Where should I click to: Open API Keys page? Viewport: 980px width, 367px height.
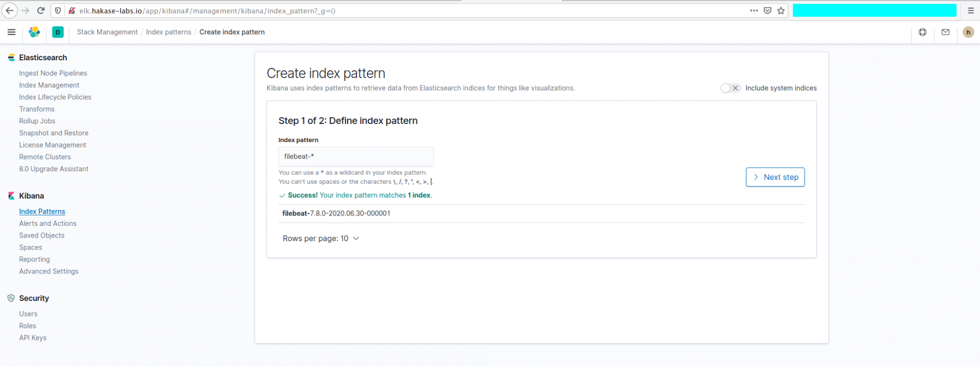[x=33, y=338]
